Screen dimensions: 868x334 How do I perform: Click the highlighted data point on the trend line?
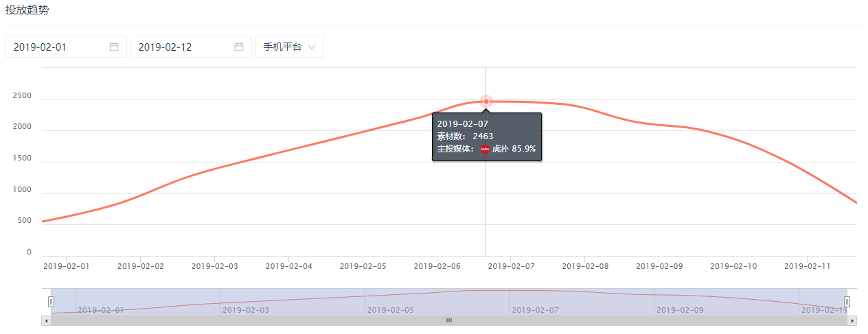(486, 102)
